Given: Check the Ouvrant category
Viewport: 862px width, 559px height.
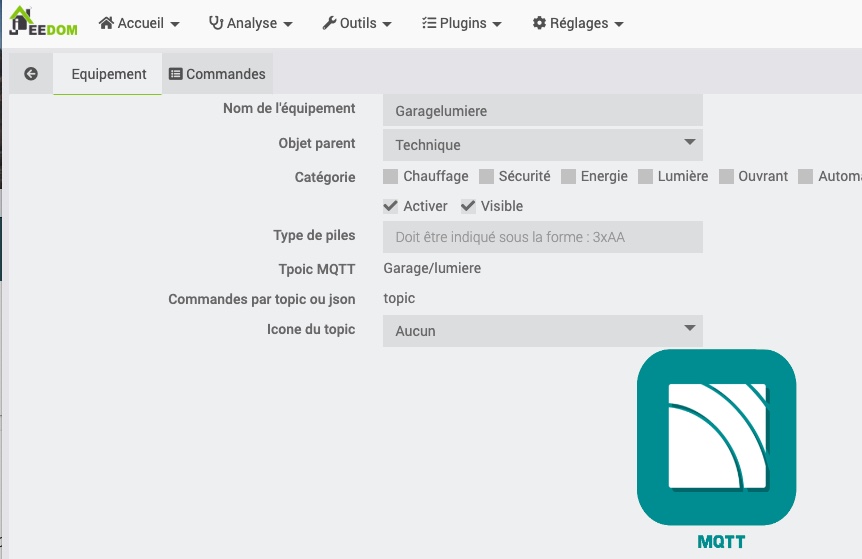Looking at the screenshot, I should click(x=726, y=176).
